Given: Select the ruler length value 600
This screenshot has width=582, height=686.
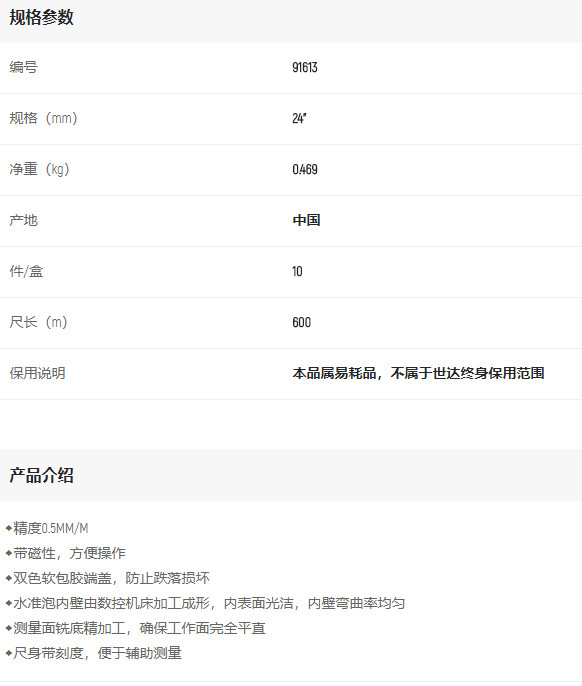Looking at the screenshot, I should 302,322.
